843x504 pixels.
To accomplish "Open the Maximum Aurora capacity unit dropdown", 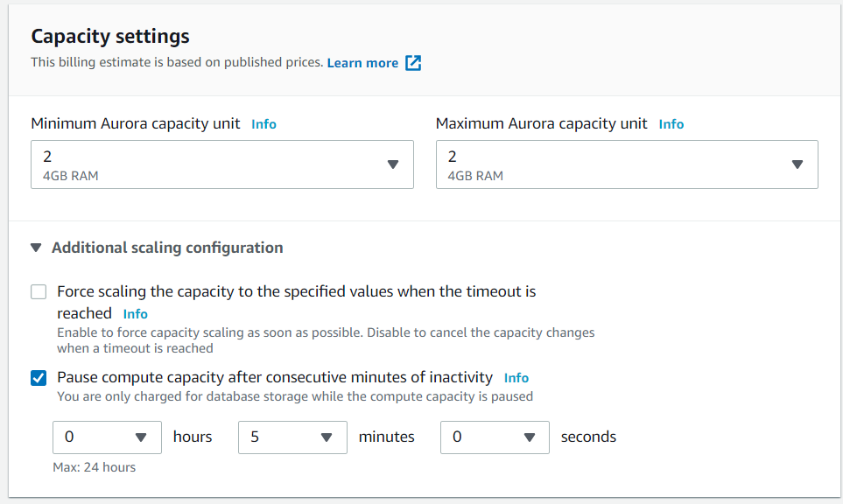I will [626, 164].
